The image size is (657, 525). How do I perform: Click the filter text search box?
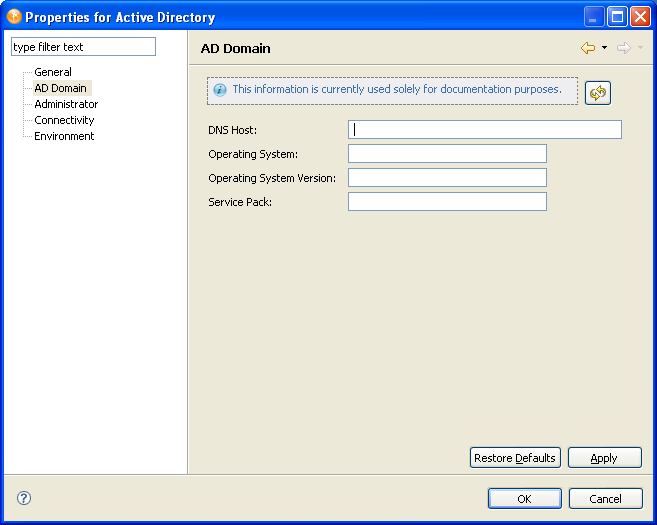click(83, 47)
